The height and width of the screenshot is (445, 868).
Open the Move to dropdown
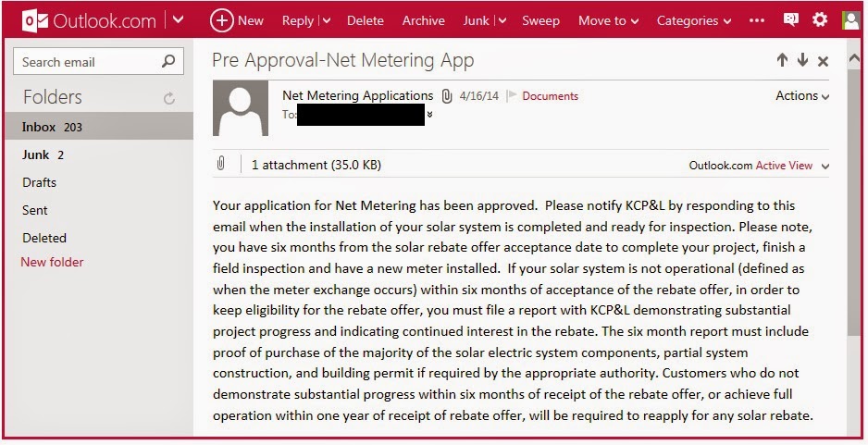pos(608,21)
